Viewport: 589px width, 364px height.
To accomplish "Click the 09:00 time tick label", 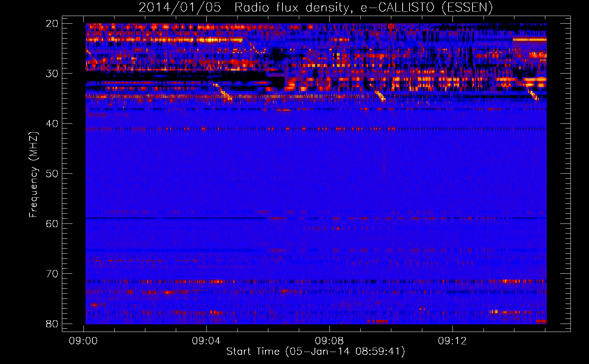I will click(83, 341).
